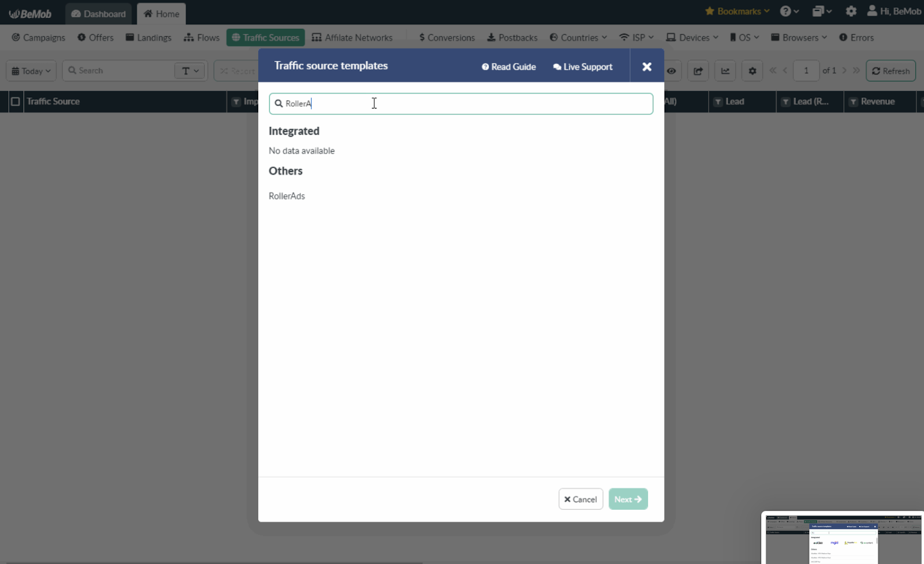
Task: Click the template search input field
Action: [461, 104]
